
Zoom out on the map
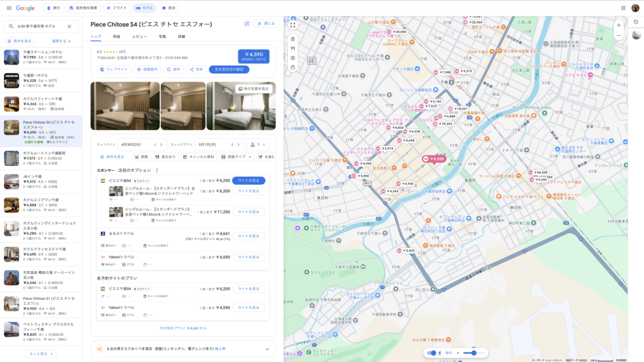click(618, 36)
